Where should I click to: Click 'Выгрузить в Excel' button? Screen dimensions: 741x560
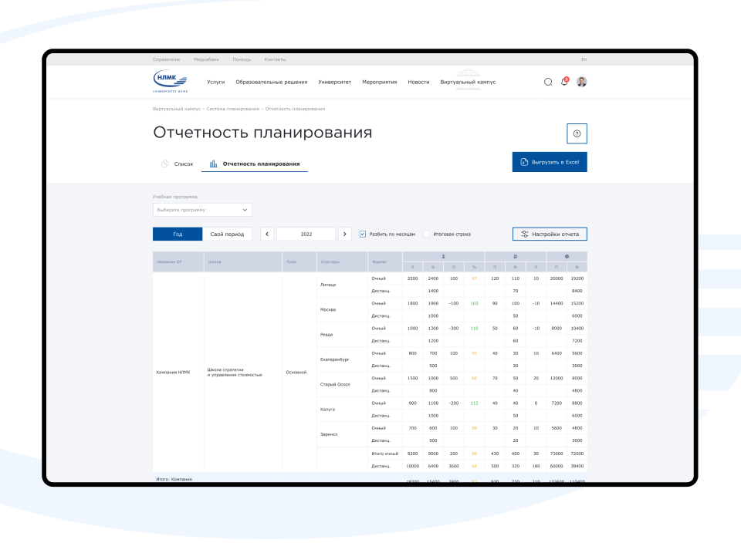550,162
